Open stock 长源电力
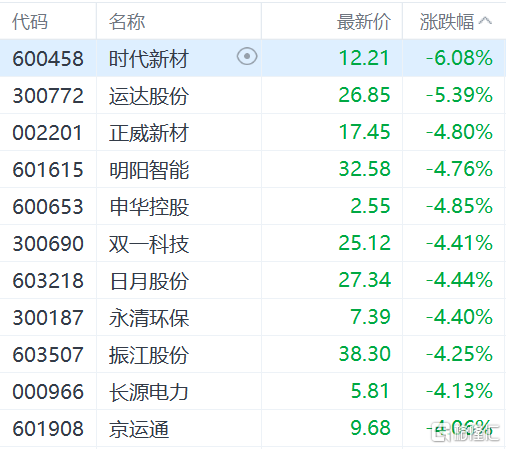The image size is (506, 449). (x=149, y=392)
